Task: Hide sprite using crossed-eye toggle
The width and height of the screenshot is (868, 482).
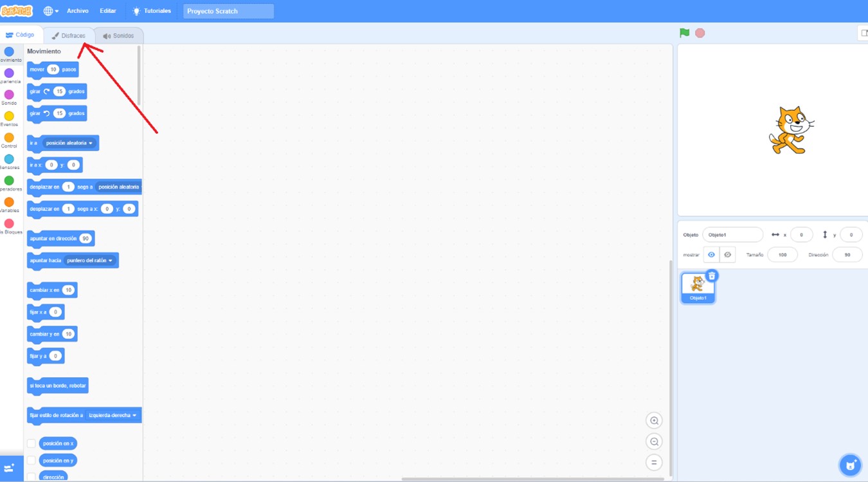Action: (x=727, y=255)
